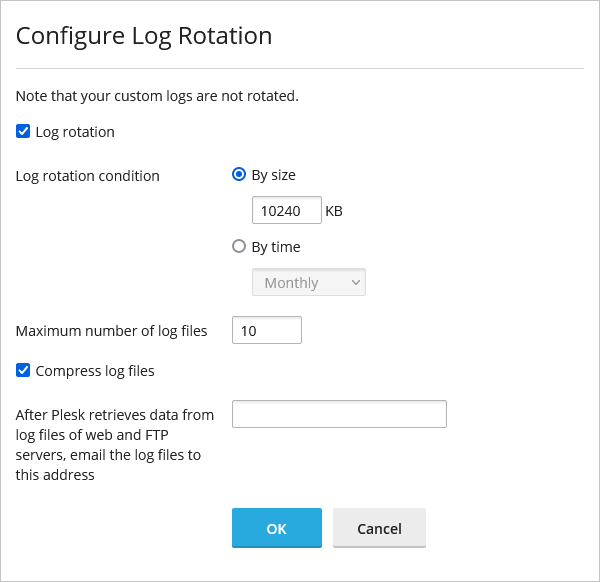Click the size field containing 10240
Viewport: 600px width, 582px height.
click(x=286, y=211)
